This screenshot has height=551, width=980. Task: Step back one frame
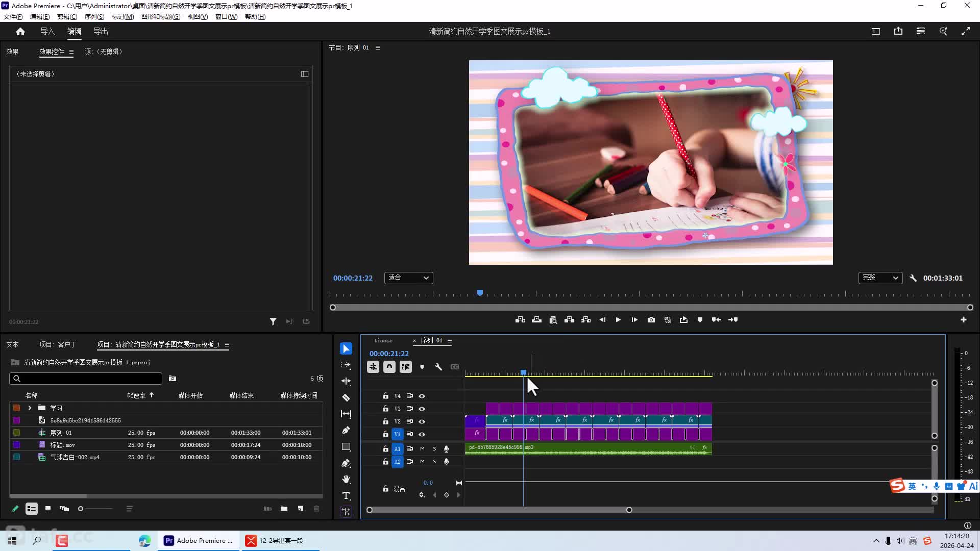point(602,320)
